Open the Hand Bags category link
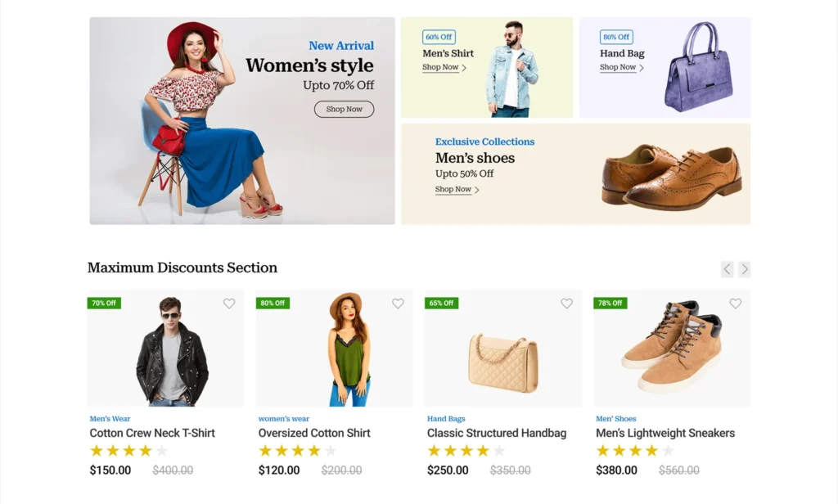 [x=446, y=418]
